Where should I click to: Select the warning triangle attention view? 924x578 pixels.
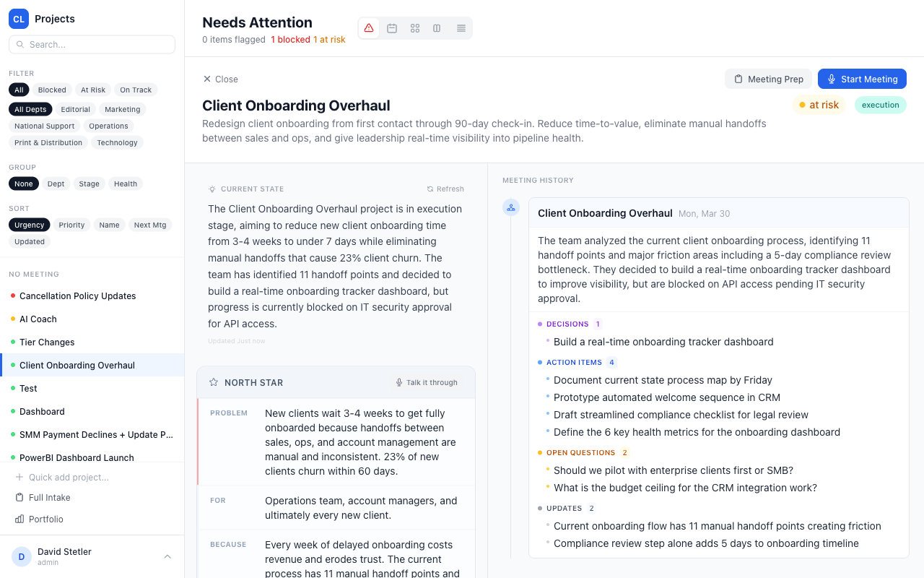coord(369,28)
